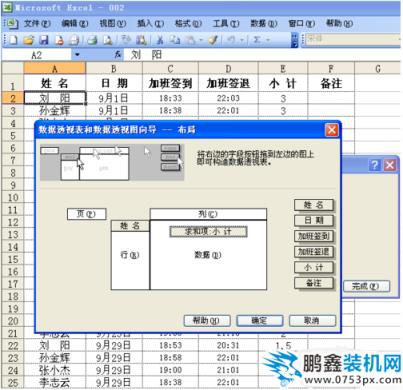Click the Research toolbar icon
This screenshot has height=390, width=403.
pos(141,40)
